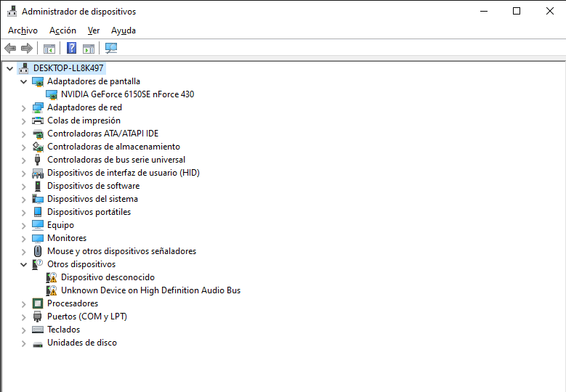Open the Ayuda menu
This screenshot has width=566, height=392.
[x=124, y=30]
